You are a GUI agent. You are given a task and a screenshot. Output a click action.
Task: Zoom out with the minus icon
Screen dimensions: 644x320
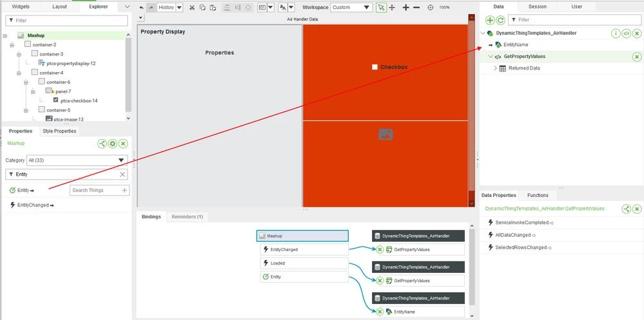[416, 7]
